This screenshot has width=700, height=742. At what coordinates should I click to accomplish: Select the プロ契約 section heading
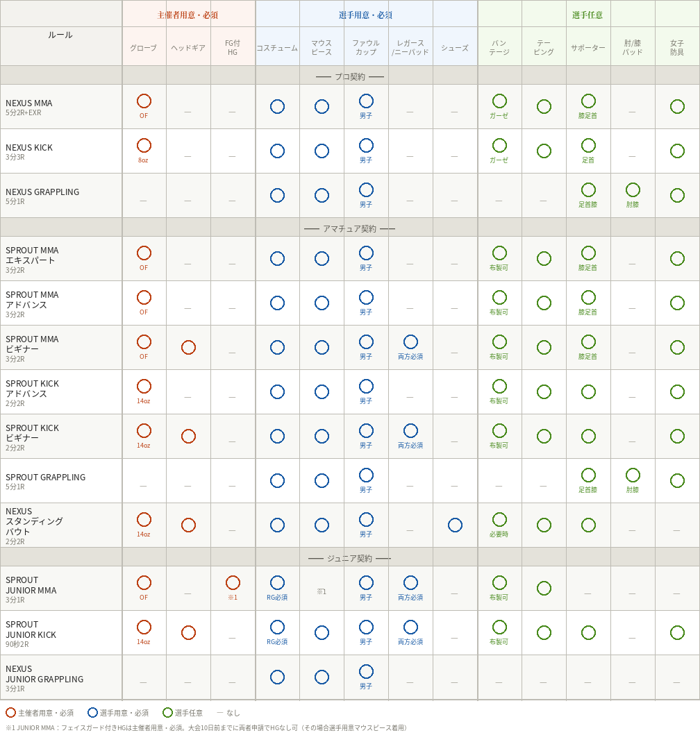pos(350,76)
